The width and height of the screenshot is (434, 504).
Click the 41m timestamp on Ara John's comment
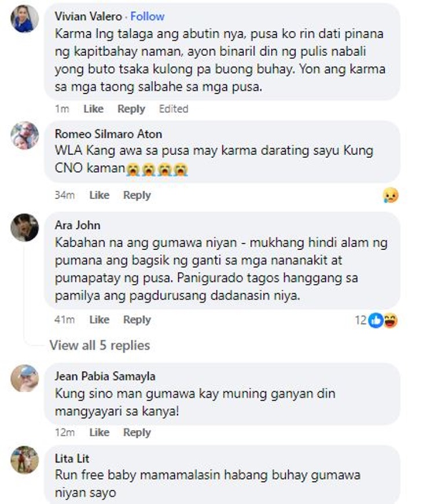click(x=65, y=320)
